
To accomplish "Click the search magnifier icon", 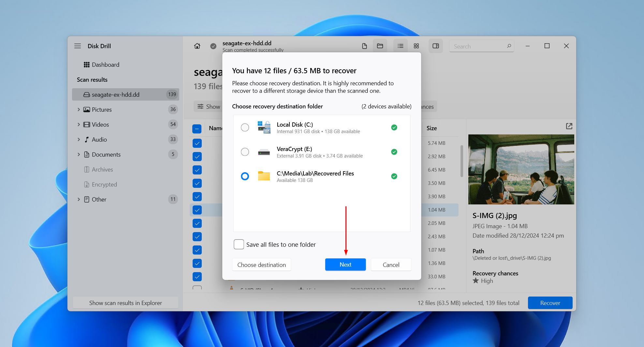I will point(509,46).
